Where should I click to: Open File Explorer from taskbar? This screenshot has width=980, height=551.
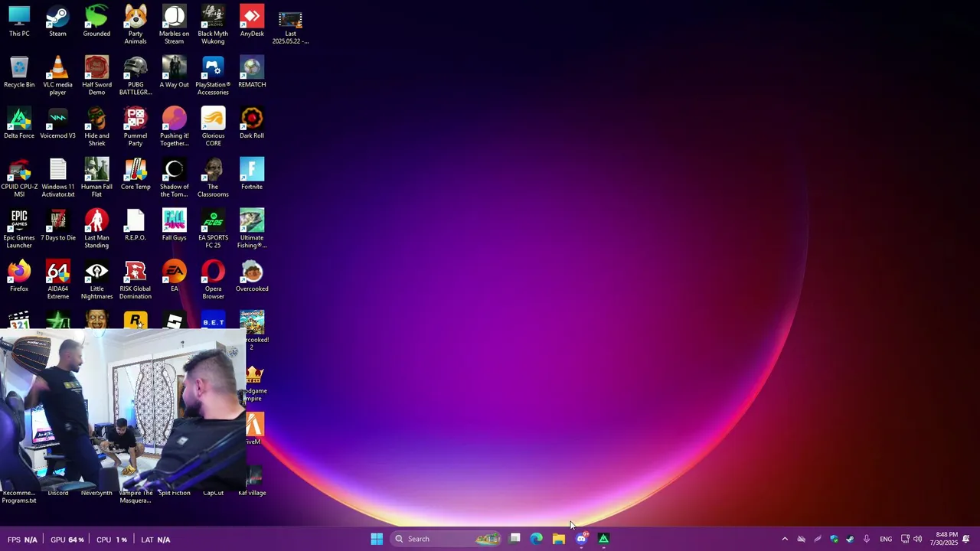559,539
